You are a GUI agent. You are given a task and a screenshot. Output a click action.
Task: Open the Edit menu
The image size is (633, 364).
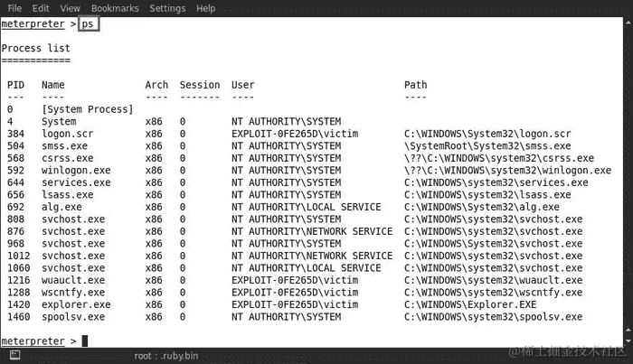pos(41,8)
